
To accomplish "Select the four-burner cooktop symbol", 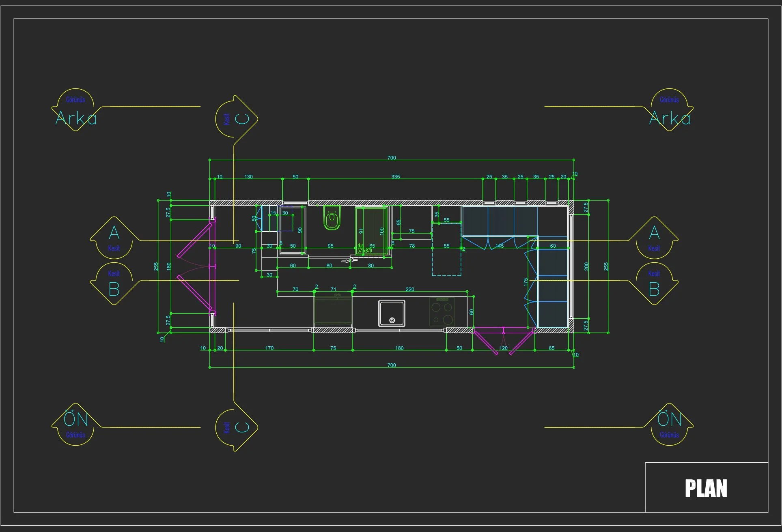I will click(x=442, y=311).
